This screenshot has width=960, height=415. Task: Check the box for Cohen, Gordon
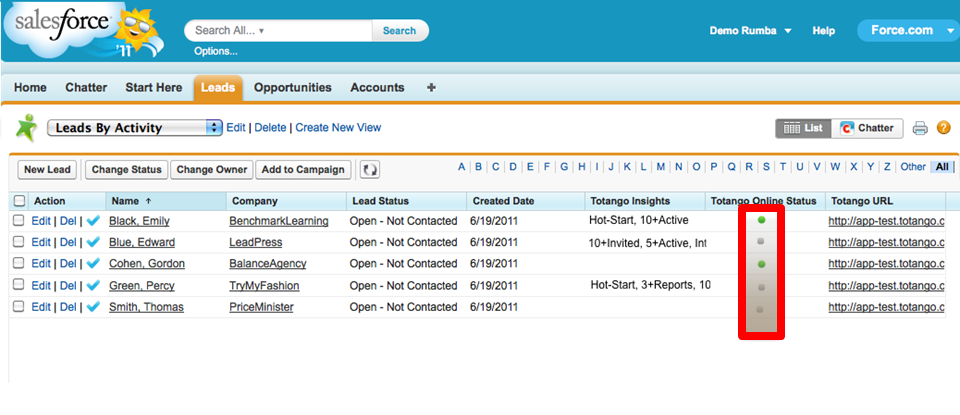coord(19,263)
